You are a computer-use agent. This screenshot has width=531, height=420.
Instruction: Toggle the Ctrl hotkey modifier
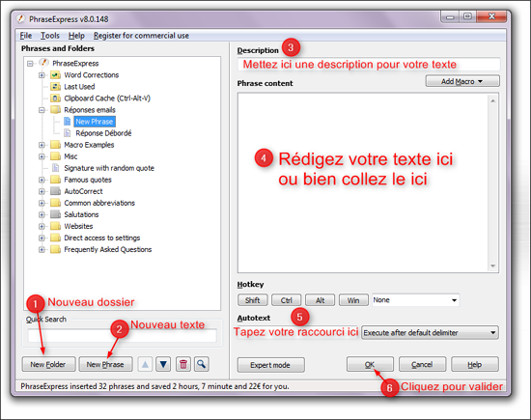286,300
